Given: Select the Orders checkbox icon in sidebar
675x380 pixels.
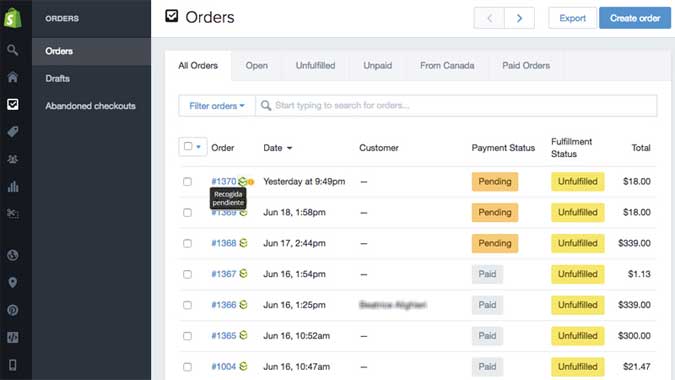Looking at the screenshot, I should pyautogui.click(x=12, y=104).
